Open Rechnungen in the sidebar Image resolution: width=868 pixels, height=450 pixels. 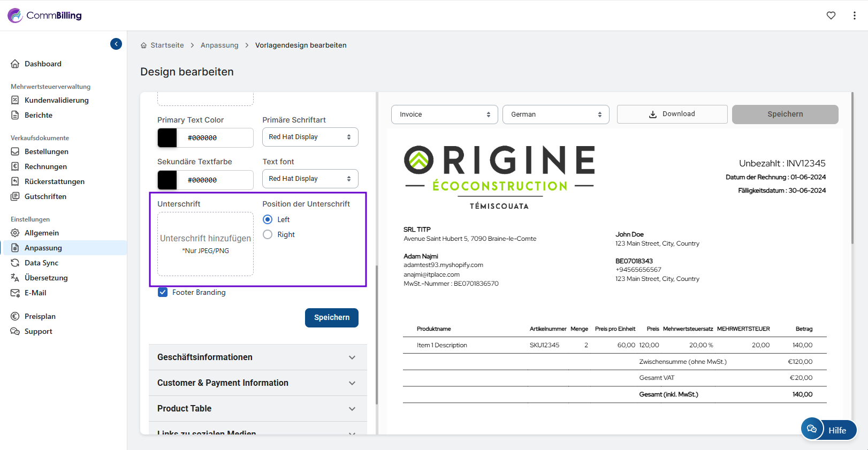point(45,166)
